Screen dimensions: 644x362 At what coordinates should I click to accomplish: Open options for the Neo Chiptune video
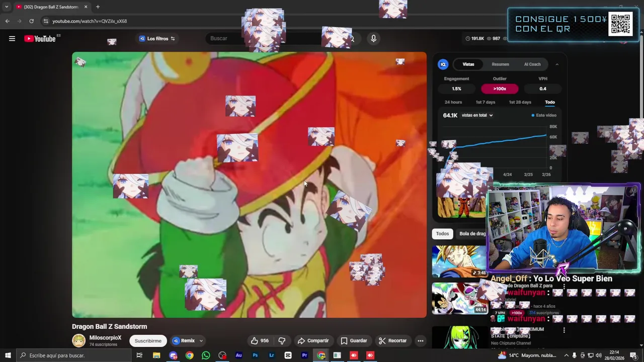pos(564,330)
